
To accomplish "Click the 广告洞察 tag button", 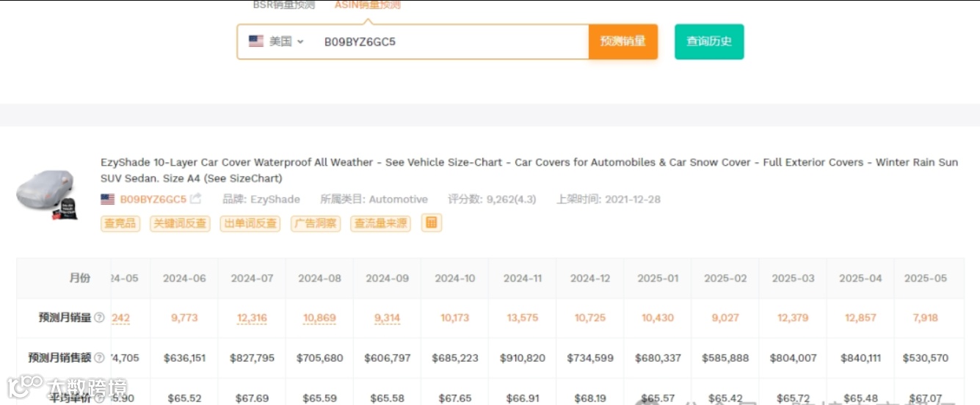I will [x=315, y=223].
